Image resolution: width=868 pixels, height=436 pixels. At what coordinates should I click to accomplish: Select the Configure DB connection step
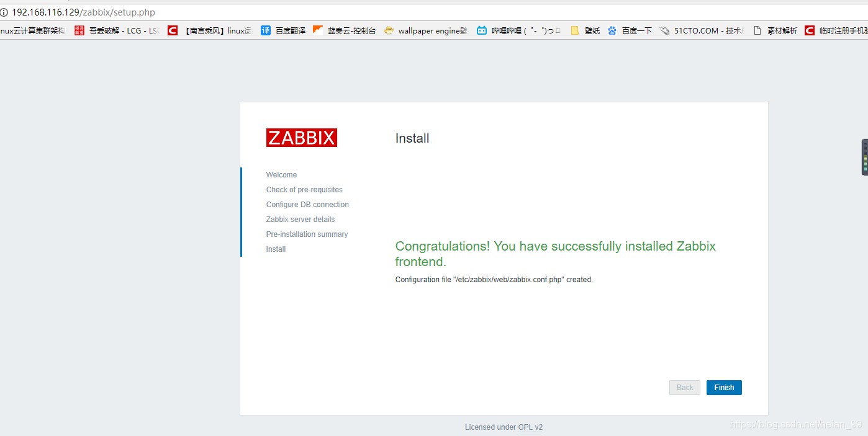307,205
